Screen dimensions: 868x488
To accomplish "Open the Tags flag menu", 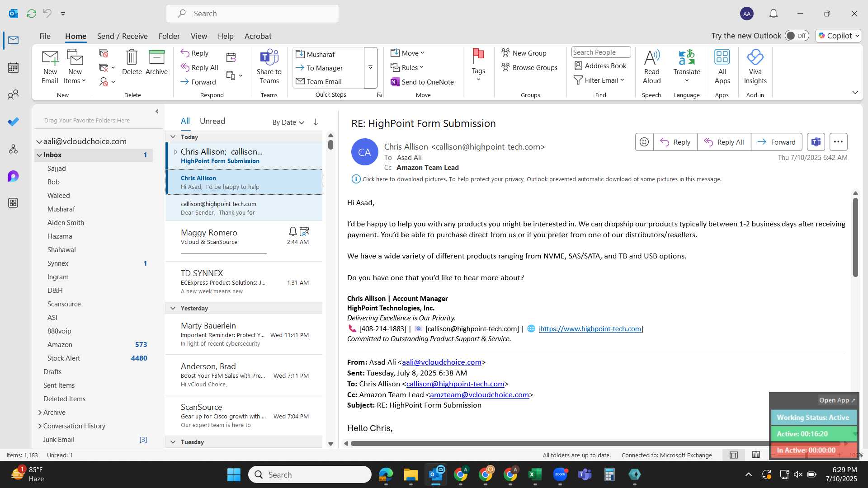I will (x=478, y=65).
